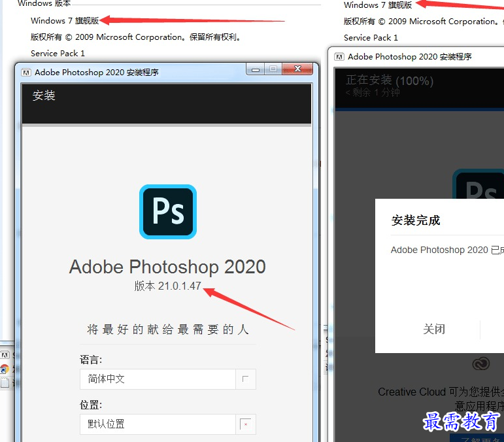This screenshot has height=442, width=504.
Task: Click the left installer title 'Adobe Photoshop 2020 安装程序'
Action: (x=97, y=73)
